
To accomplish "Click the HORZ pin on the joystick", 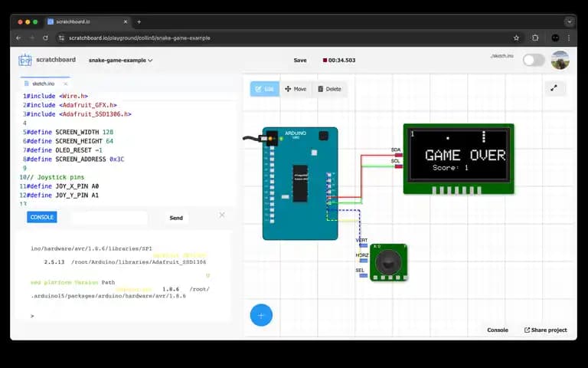I will [x=363, y=260].
